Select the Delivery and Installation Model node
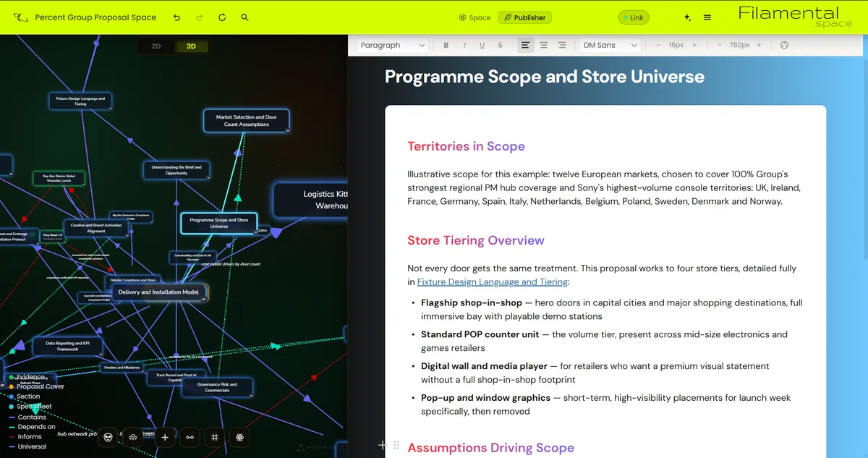The height and width of the screenshot is (458, 868). 158,292
